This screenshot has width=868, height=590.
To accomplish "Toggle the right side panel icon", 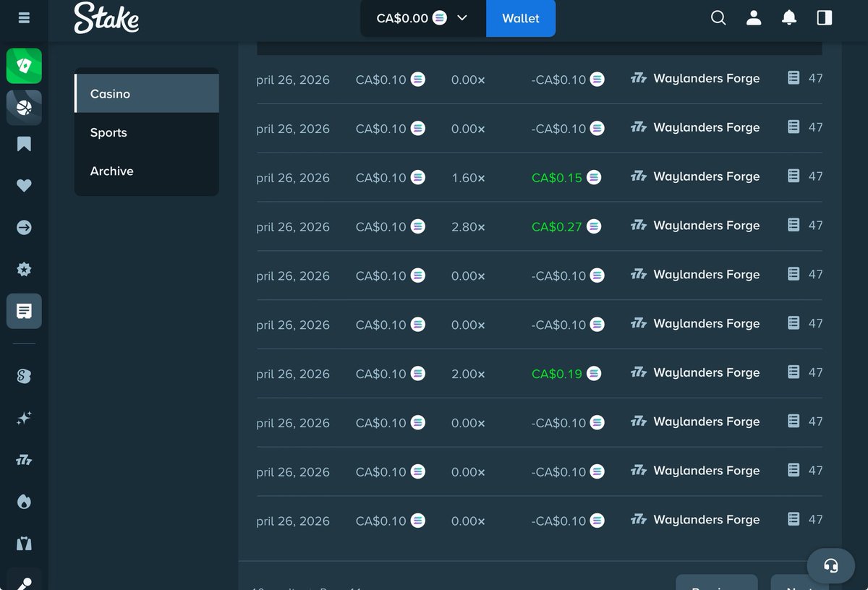I will pos(825,18).
